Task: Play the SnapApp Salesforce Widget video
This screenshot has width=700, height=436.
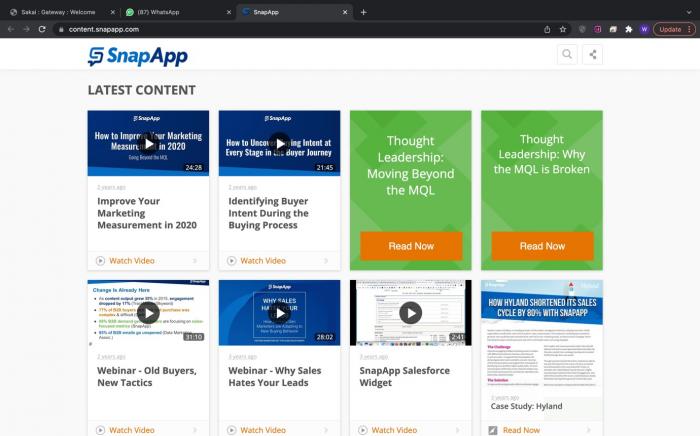Action: [x=411, y=313]
